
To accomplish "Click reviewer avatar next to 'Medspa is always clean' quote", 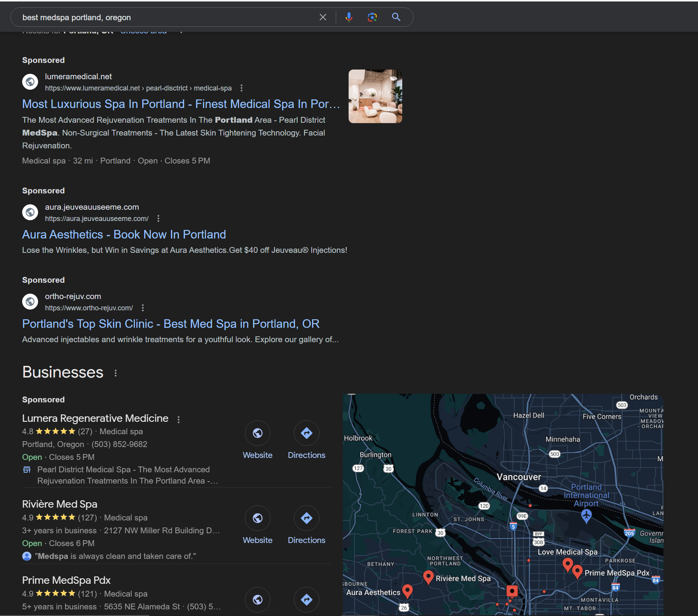I will click(x=27, y=556).
